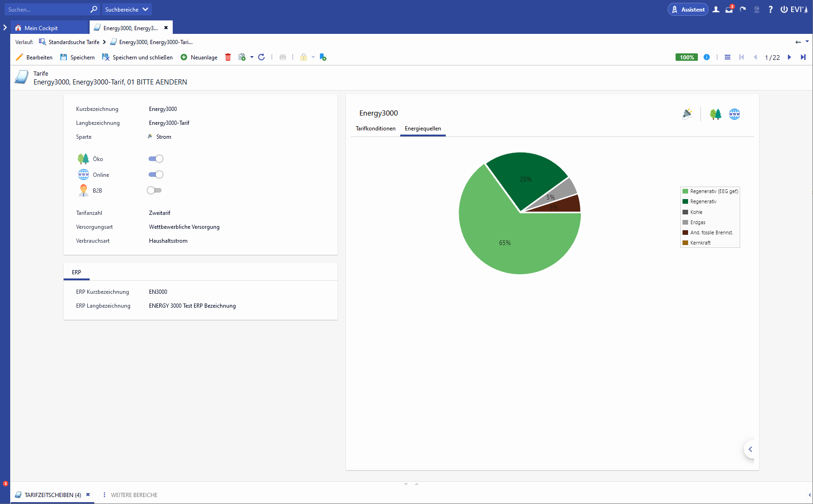Open the user profile icon
This screenshot has height=504, width=813.
point(716,9)
